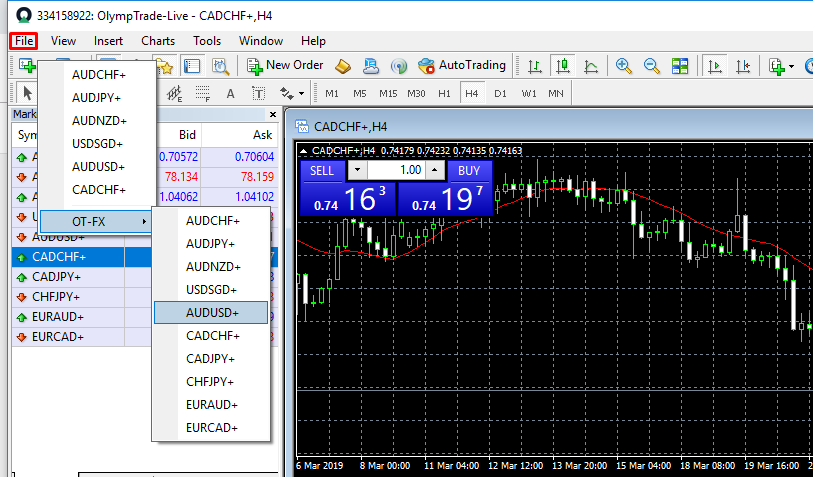Image resolution: width=813 pixels, height=477 pixels.
Task: Increase volume with the up arrow stepper
Action: coord(434,170)
